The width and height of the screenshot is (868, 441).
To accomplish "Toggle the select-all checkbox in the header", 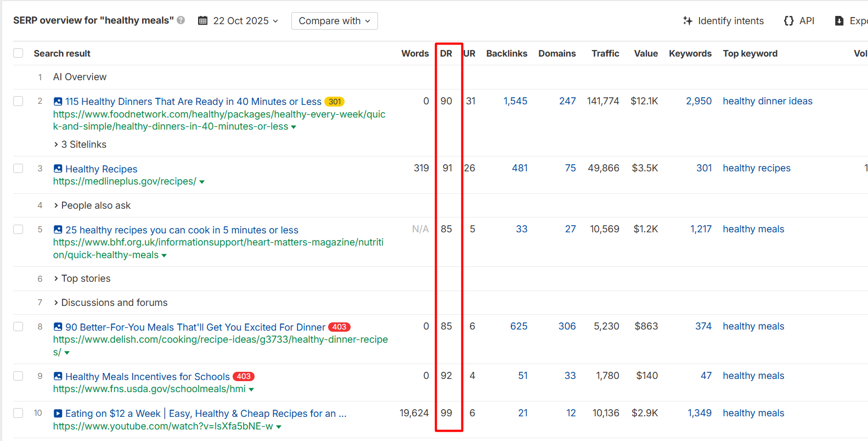I will [18, 53].
